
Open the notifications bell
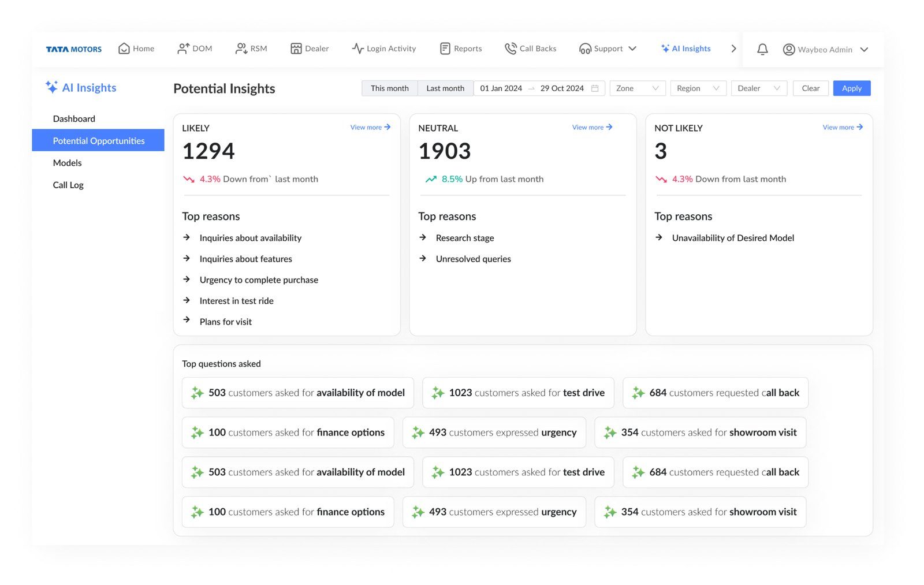[762, 50]
